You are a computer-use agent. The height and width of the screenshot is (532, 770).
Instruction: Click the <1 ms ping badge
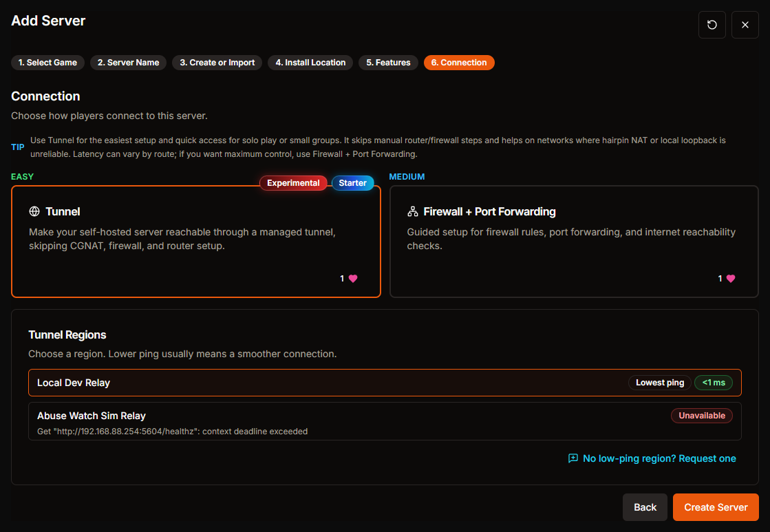(713, 383)
